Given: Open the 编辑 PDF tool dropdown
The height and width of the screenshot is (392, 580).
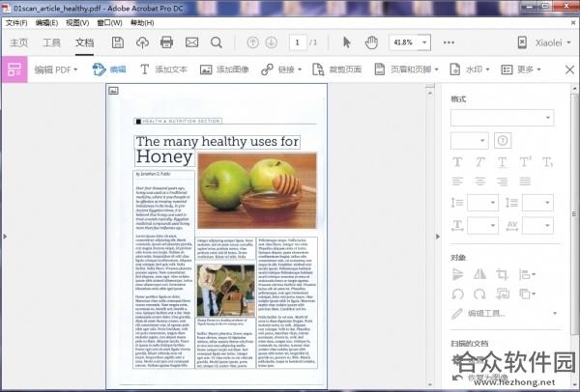Looking at the screenshot, I should point(56,70).
